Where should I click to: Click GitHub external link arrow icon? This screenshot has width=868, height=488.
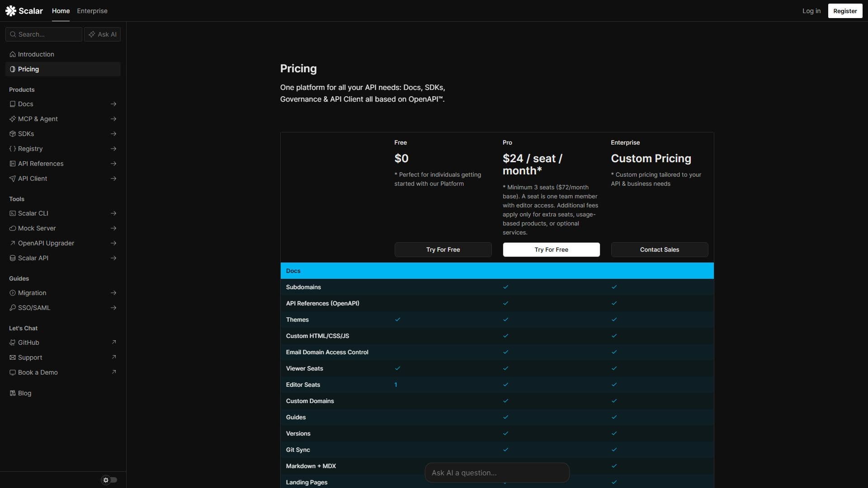(x=114, y=342)
